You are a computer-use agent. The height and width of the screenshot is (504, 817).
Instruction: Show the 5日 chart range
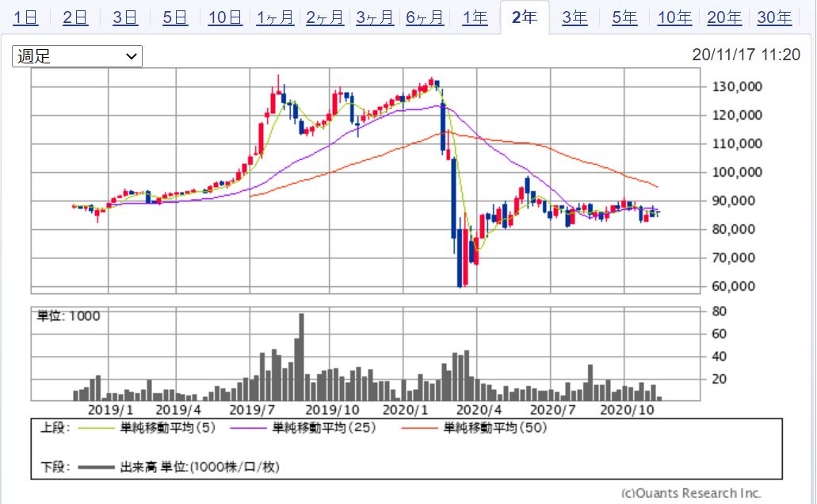click(x=175, y=17)
